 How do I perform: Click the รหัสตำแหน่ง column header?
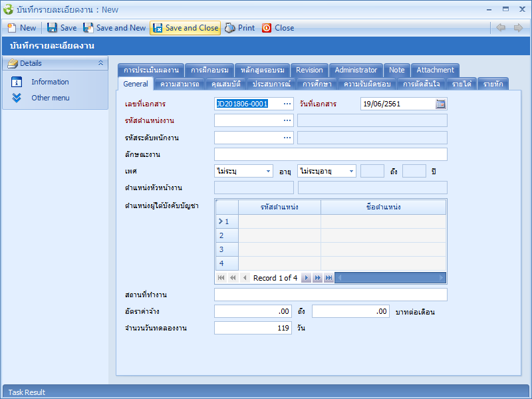click(279, 207)
